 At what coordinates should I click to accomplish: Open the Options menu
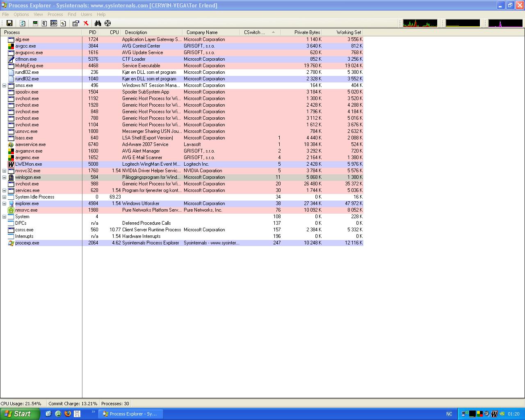(21, 14)
